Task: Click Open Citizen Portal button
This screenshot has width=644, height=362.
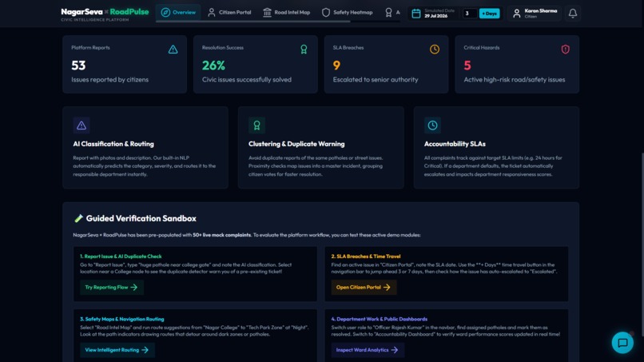Action: pyautogui.click(x=364, y=287)
